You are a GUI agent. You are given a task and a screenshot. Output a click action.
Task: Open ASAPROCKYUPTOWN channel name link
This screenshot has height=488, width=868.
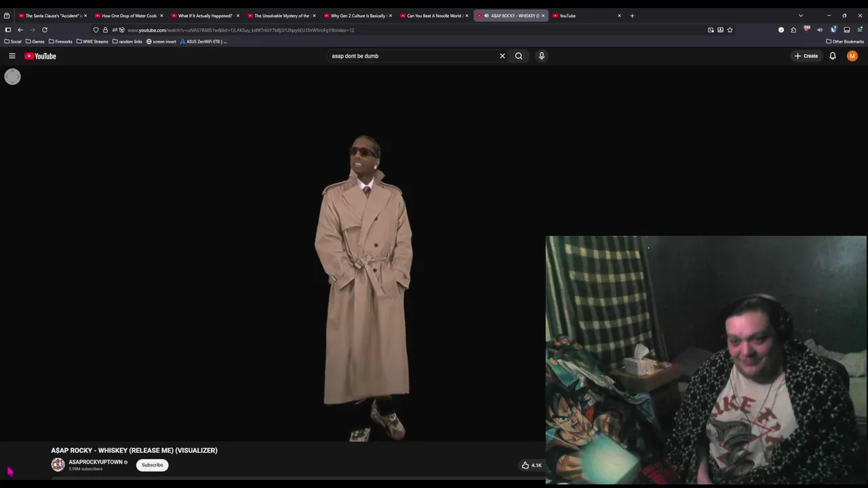coord(96,462)
